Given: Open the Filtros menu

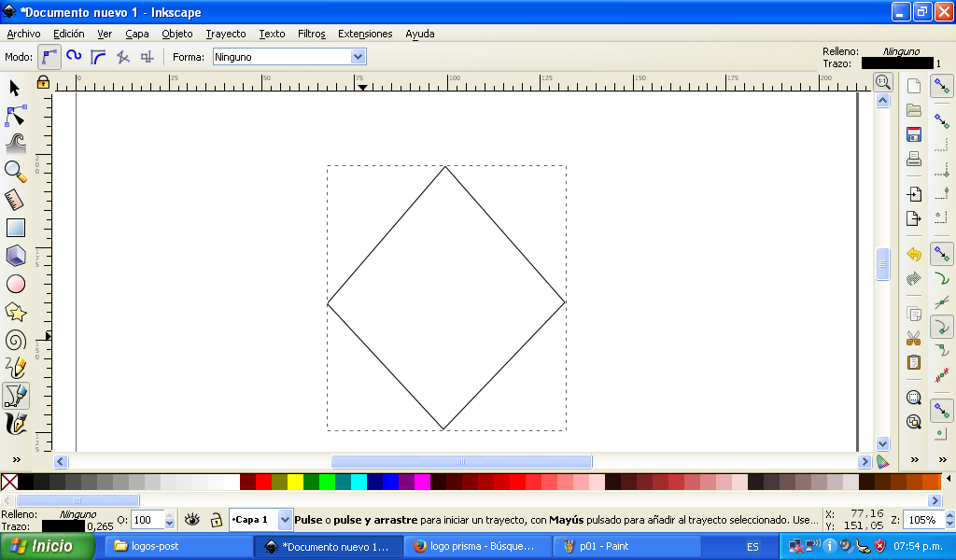Looking at the screenshot, I should click(x=312, y=34).
